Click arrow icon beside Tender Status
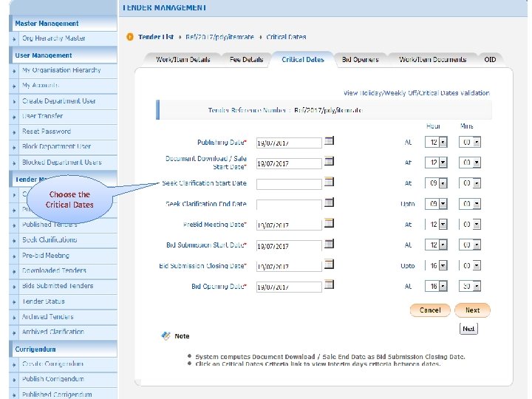This screenshot has width=532, height=399. point(14,302)
